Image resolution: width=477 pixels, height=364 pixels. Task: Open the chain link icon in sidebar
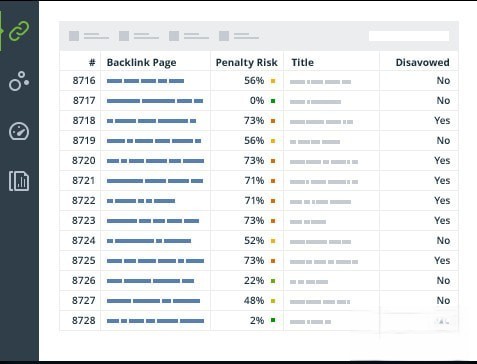[x=19, y=31]
